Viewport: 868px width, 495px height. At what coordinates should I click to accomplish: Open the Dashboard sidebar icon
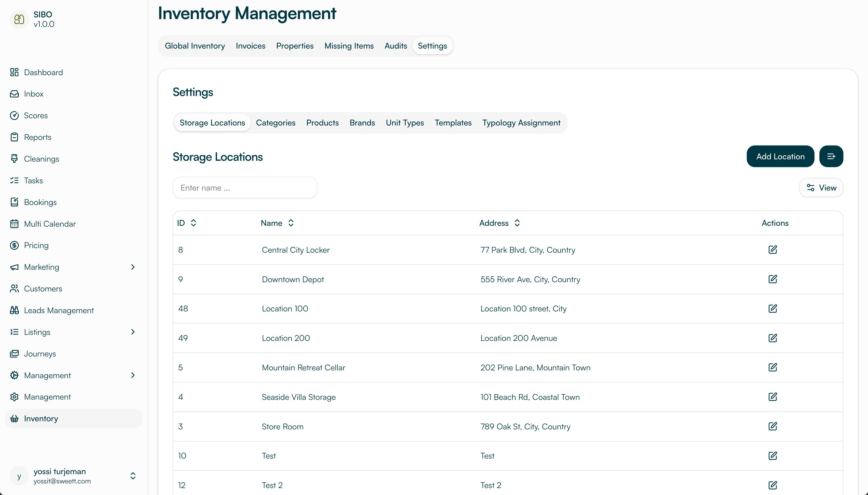pyautogui.click(x=15, y=72)
